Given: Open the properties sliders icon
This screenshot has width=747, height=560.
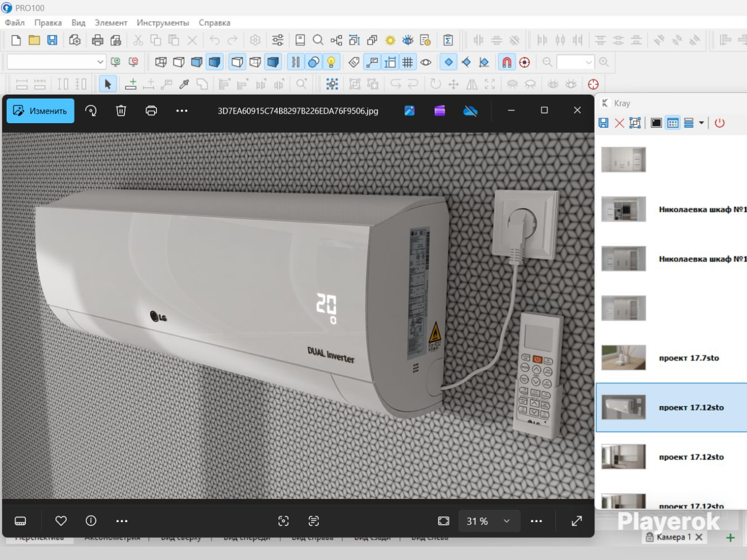Looking at the screenshot, I should click(277, 40).
